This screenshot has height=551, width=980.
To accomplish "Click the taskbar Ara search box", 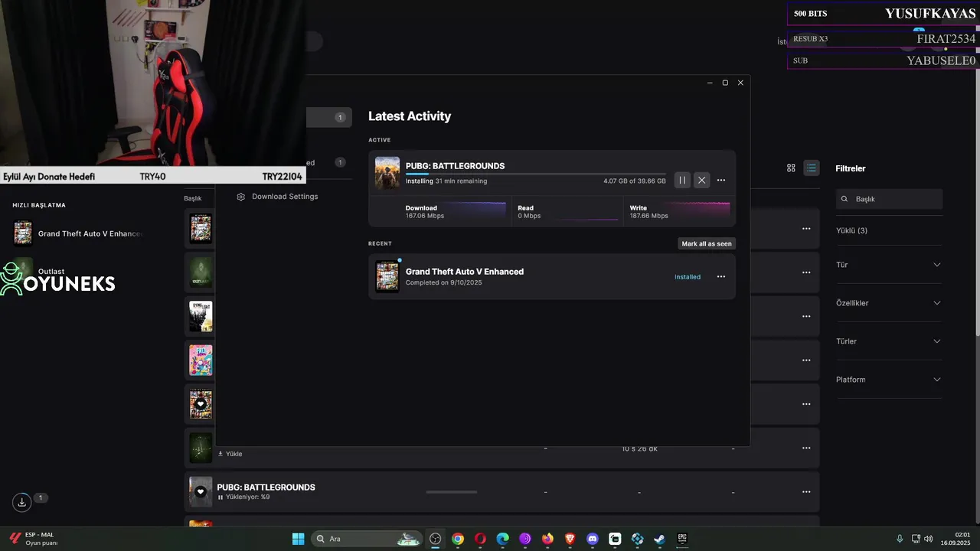I will (367, 539).
